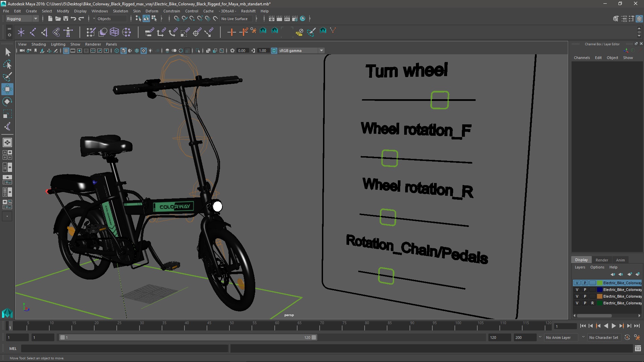This screenshot has height=362, width=644.
Task: Select the Turn wheel green slider control
Action: tap(439, 100)
